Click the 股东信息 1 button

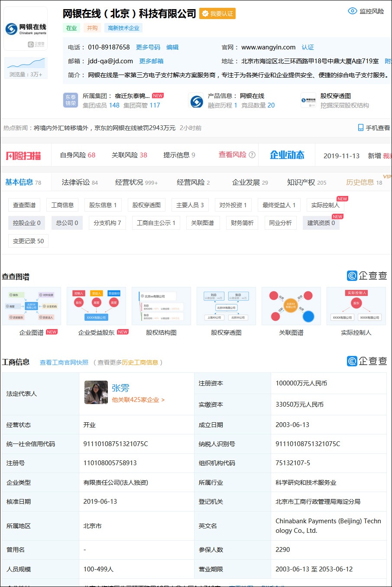pos(103,205)
